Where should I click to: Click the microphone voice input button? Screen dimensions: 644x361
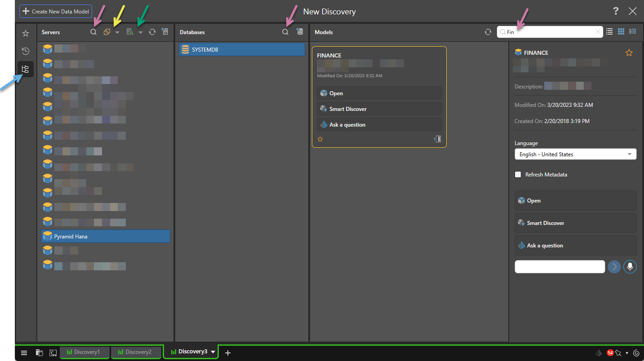(630, 267)
